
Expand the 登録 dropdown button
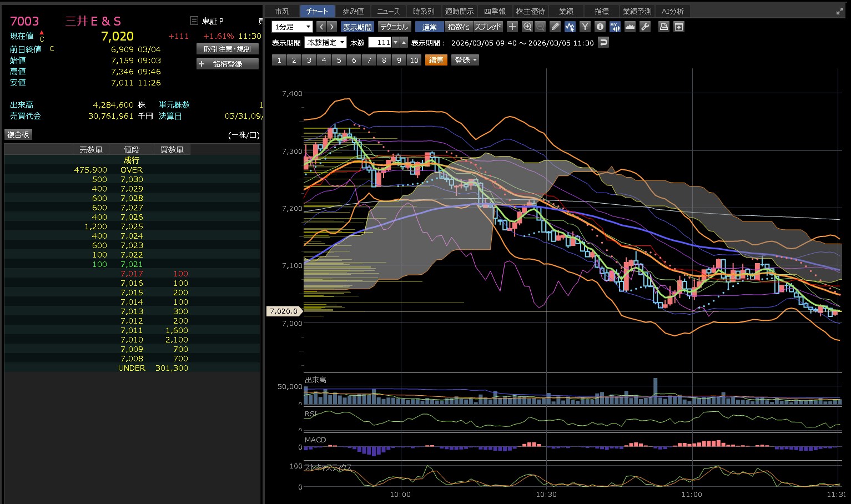[466, 60]
